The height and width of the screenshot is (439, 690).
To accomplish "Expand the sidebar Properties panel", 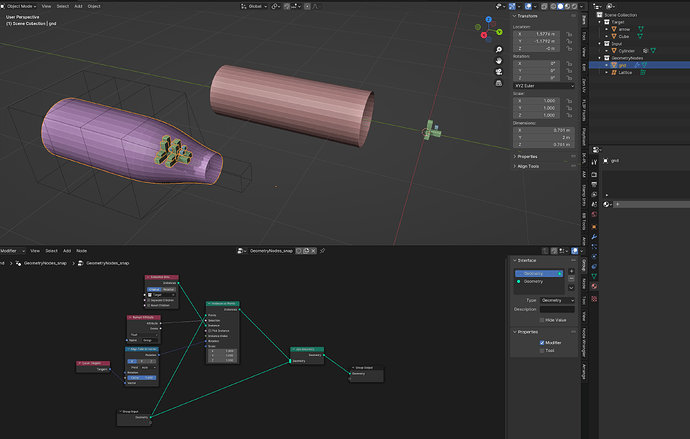I will (525, 157).
